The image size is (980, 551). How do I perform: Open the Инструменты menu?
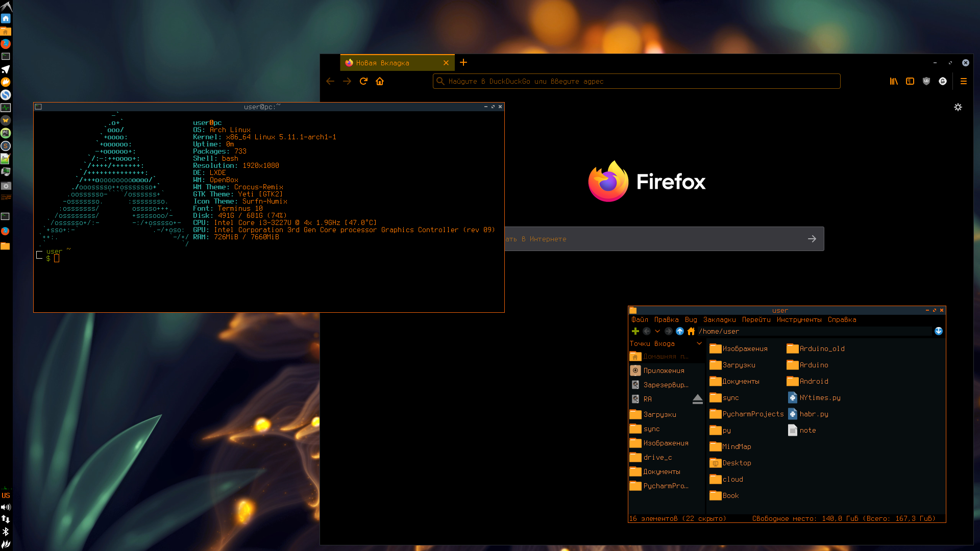tap(799, 320)
